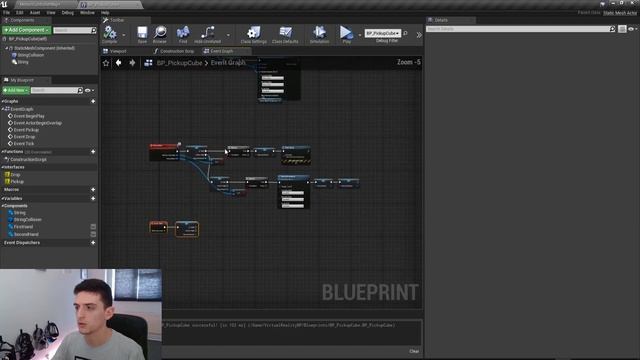The width and height of the screenshot is (640, 360).
Task: Collapse the Graphs section
Action: pyautogui.click(x=2, y=101)
